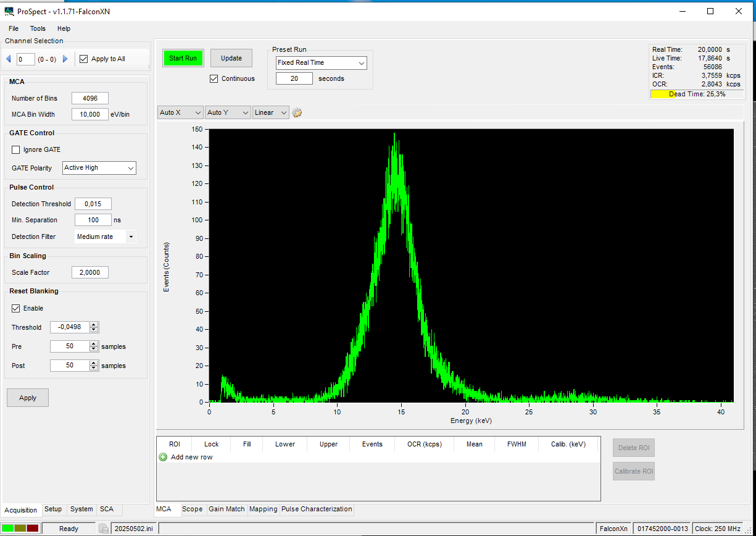
Task: Expand the Detection Filter dropdown
Action: tap(105, 237)
